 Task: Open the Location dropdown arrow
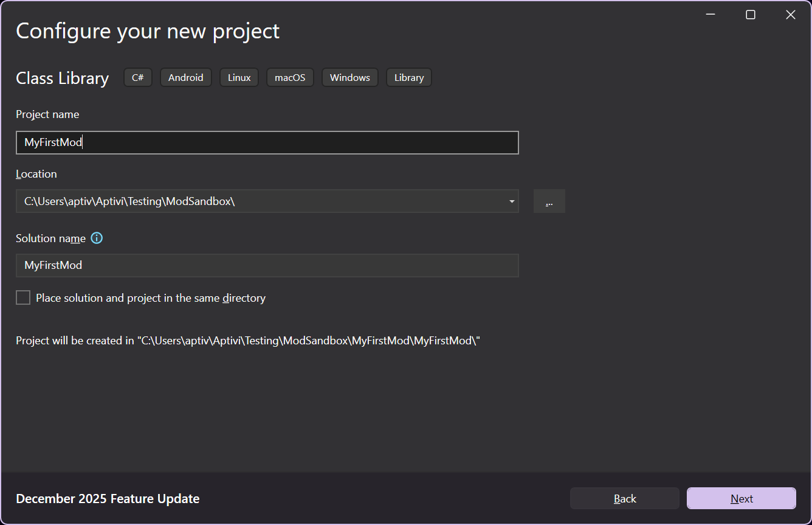tap(512, 201)
